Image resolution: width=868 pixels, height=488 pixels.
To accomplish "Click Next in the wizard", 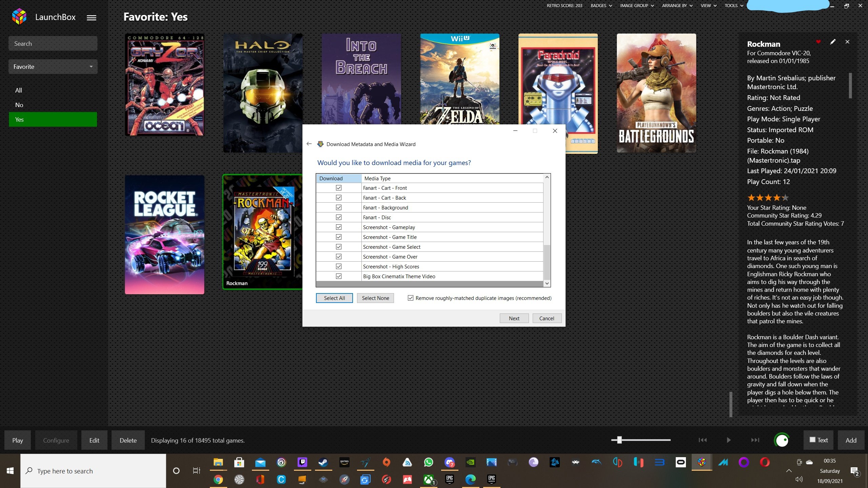I will [514, 318].
